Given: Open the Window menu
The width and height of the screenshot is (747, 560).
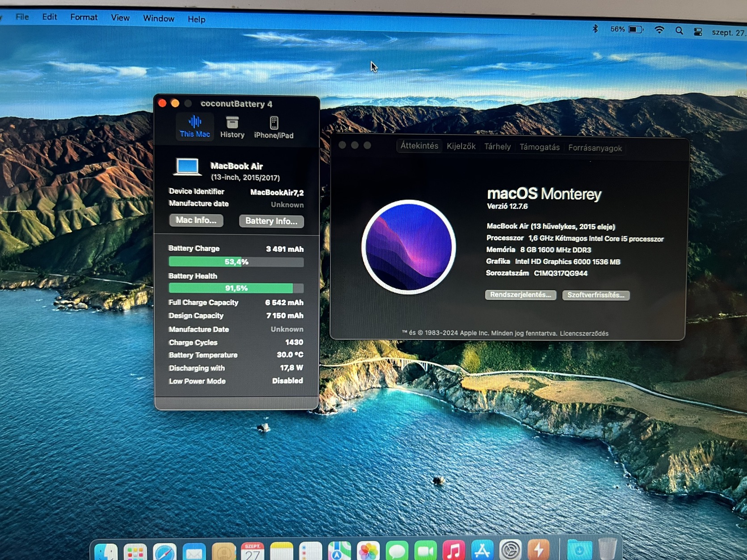Looking at the screenshot, I should coord(159,18).
